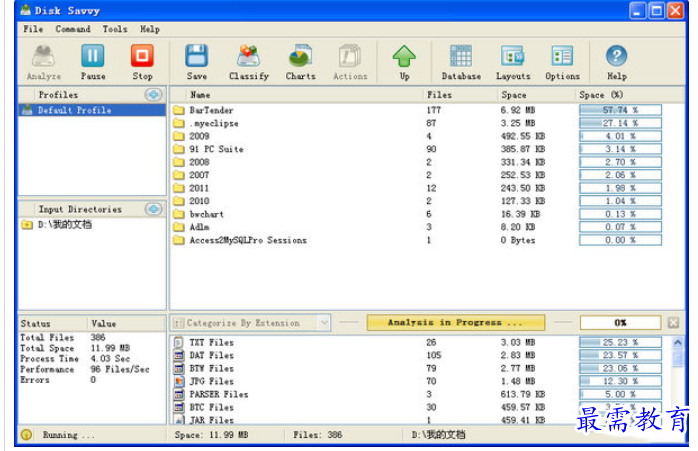The width and height of the screenshot is (698, 451).
Task: Add an input directory with plus icon
Action: [154, 209]
